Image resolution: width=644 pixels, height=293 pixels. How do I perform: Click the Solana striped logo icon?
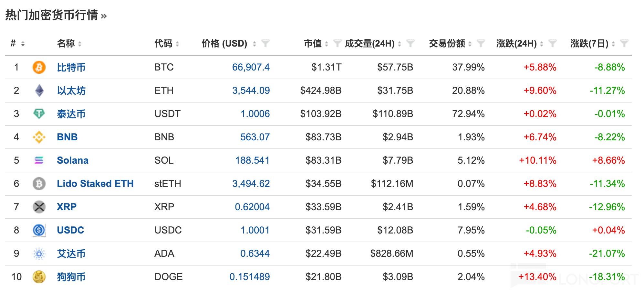[39, 160]
